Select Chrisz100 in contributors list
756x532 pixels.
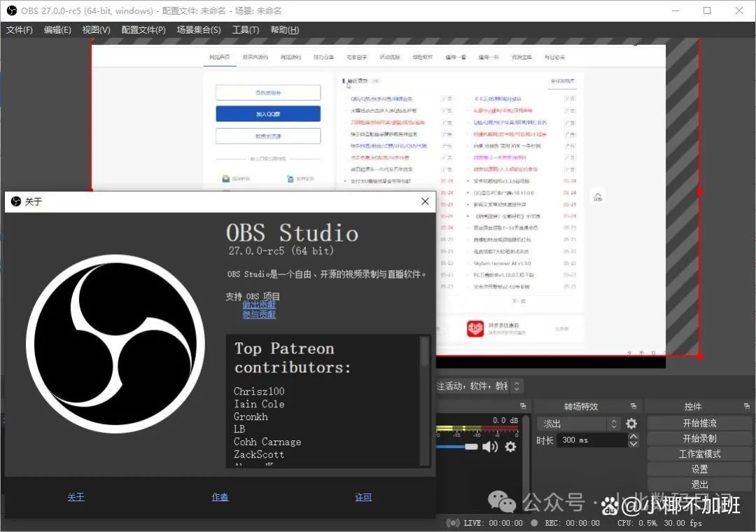[x=259, y=391]
